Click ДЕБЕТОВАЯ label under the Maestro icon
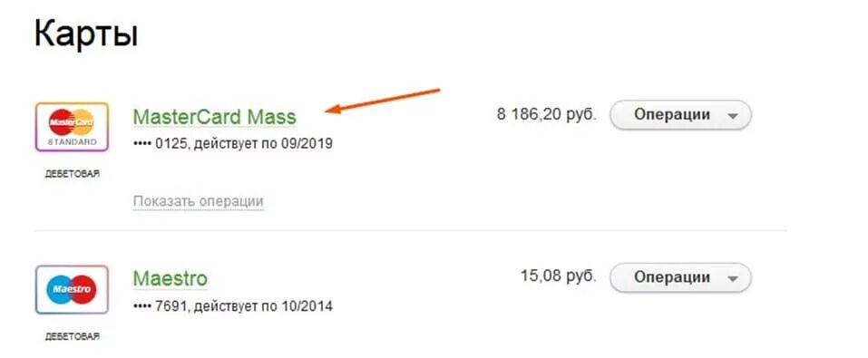 (x=72, y=336)
